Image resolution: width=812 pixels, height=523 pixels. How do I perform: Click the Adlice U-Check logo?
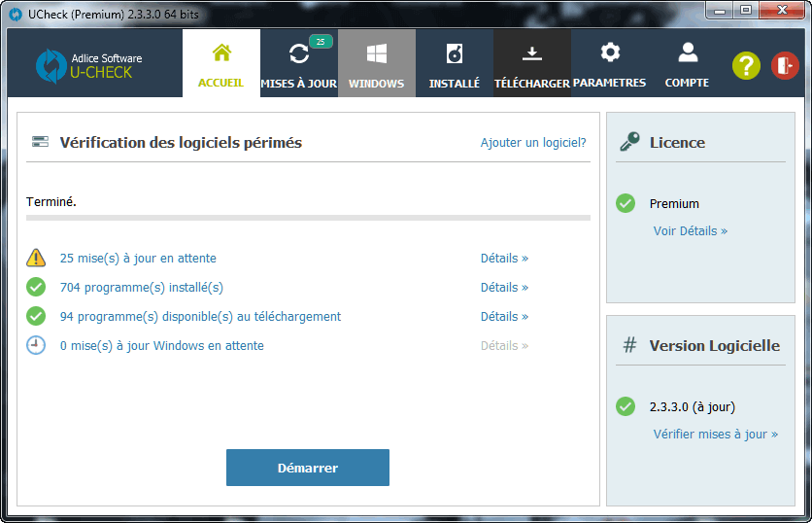[89, 65]
